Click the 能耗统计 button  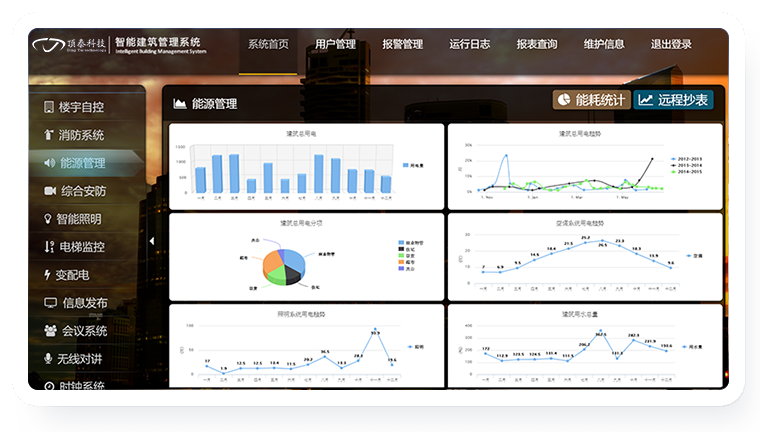(x=591, y=100)
